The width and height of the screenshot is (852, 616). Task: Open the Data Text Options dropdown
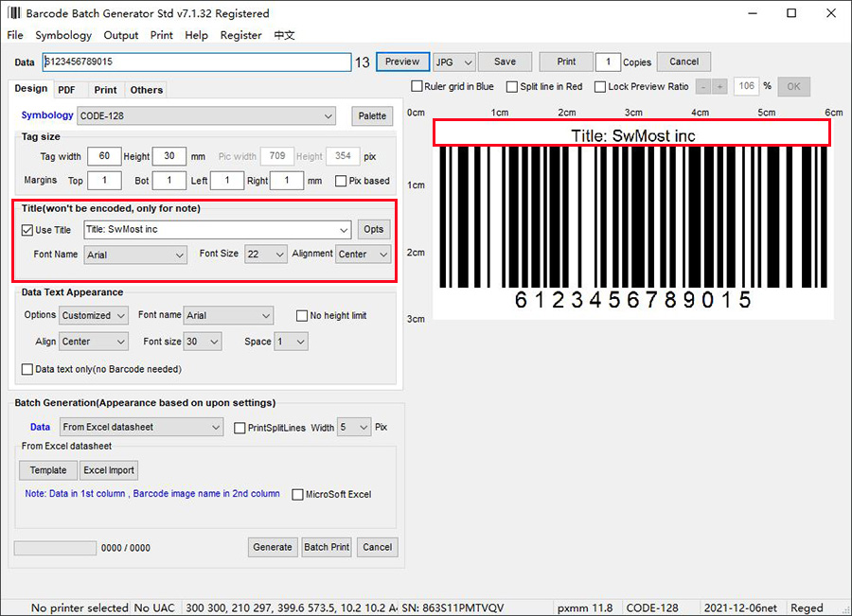coord(94,316)
